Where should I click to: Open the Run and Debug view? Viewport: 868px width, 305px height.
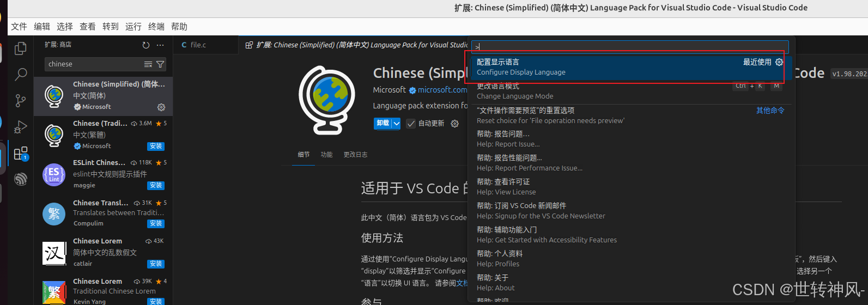pos(21,126)
